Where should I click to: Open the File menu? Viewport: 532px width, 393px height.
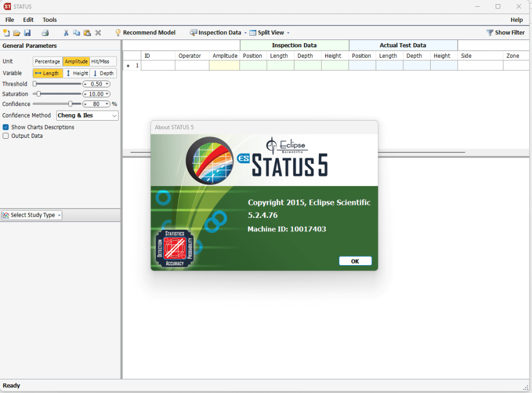[10, 20]
